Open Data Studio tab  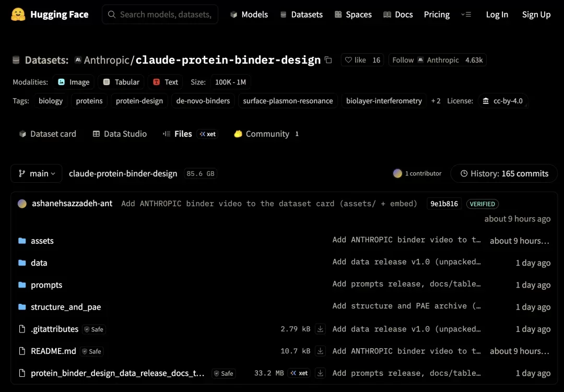click(x=120, y=134)
